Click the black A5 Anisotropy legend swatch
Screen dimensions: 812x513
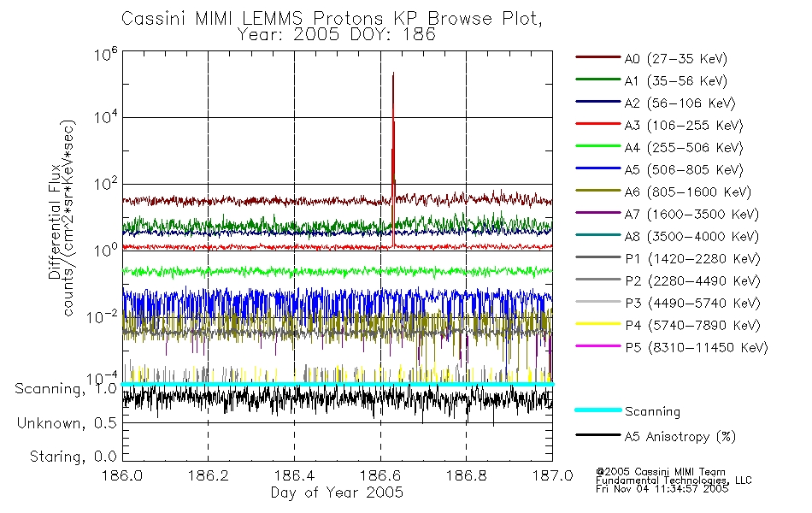(598, 434)
